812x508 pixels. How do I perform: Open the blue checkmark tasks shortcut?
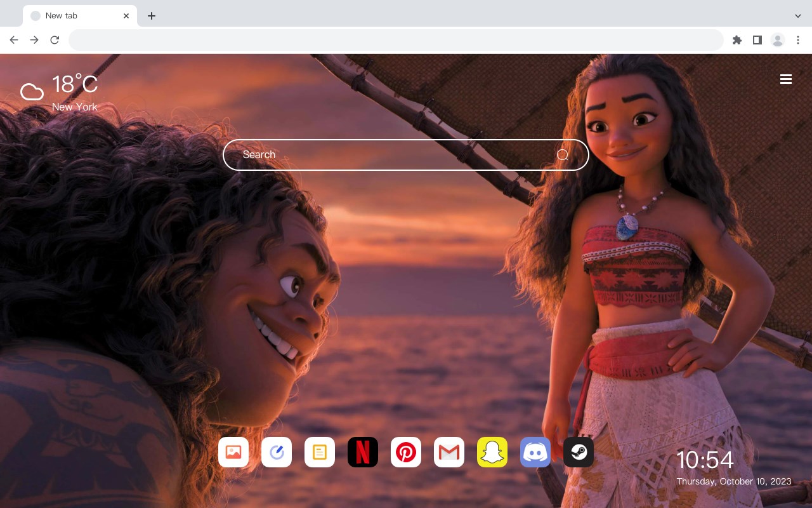click(277, 452)
